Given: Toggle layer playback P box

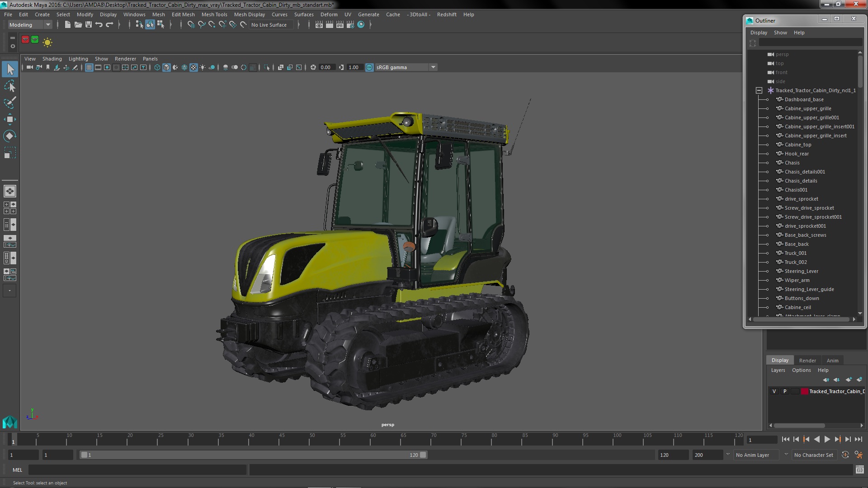Looking at the screenshot, I should click(x=785, y=391).
